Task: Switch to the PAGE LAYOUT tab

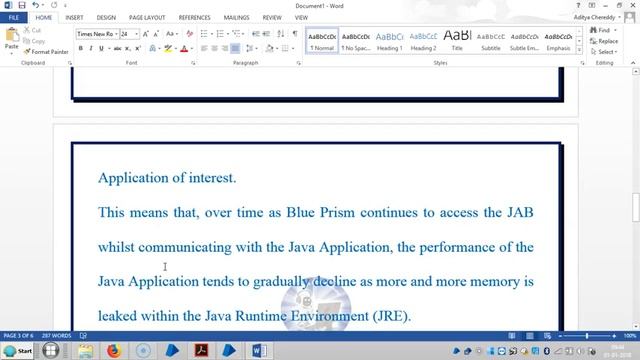Action: click(147, 18)
